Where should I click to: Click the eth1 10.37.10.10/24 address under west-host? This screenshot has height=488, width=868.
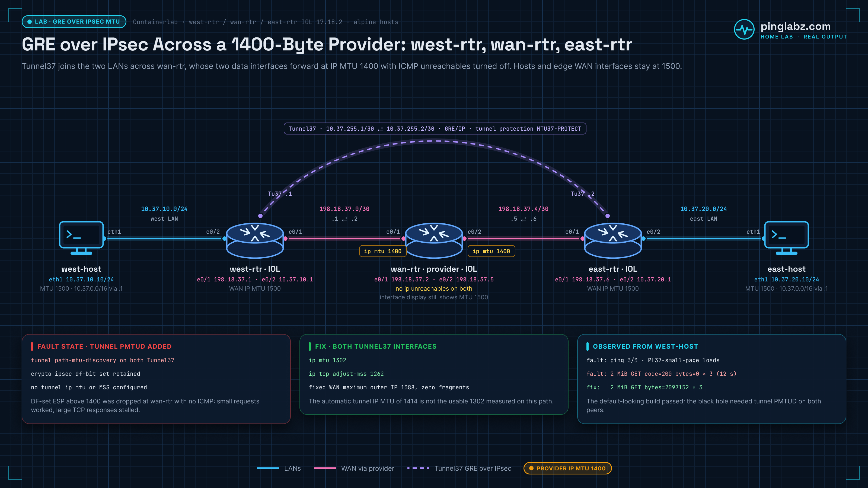click(81, 280)
